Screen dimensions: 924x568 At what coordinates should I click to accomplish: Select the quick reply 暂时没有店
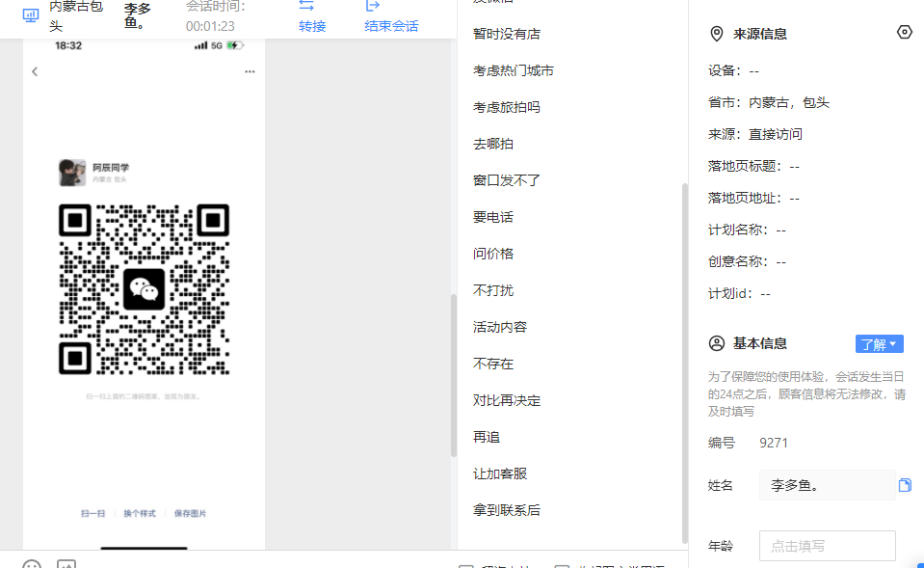(507, 34)
